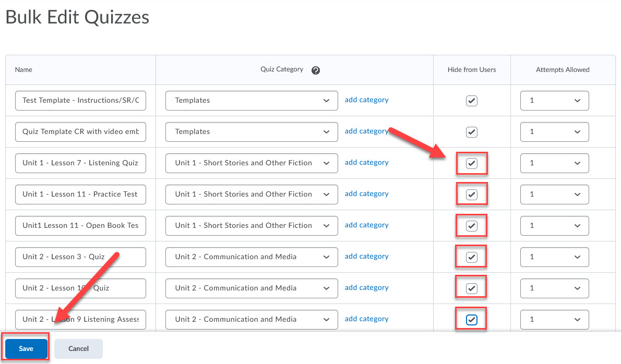This screenshot has width=621, height=364.
Task: Toggle Hide from Users for Lesson 9 Listening Assessment
Action: [x=471, y=319]
